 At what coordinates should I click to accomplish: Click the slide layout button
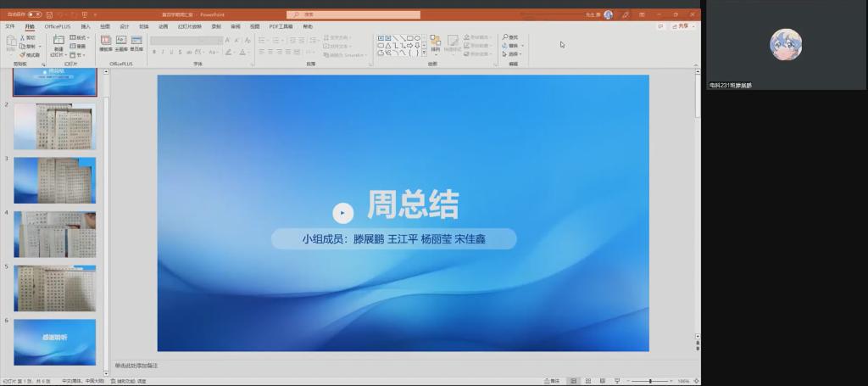pos(79,38)
